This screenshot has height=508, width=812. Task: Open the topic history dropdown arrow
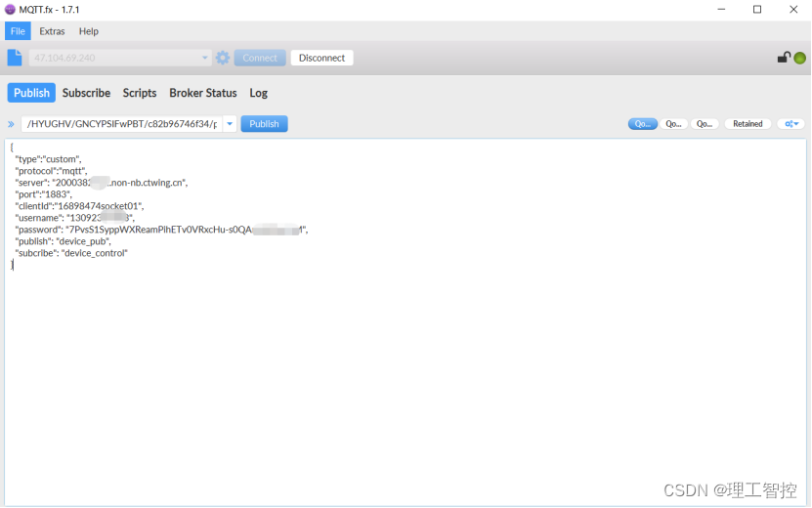coord(230,124)
